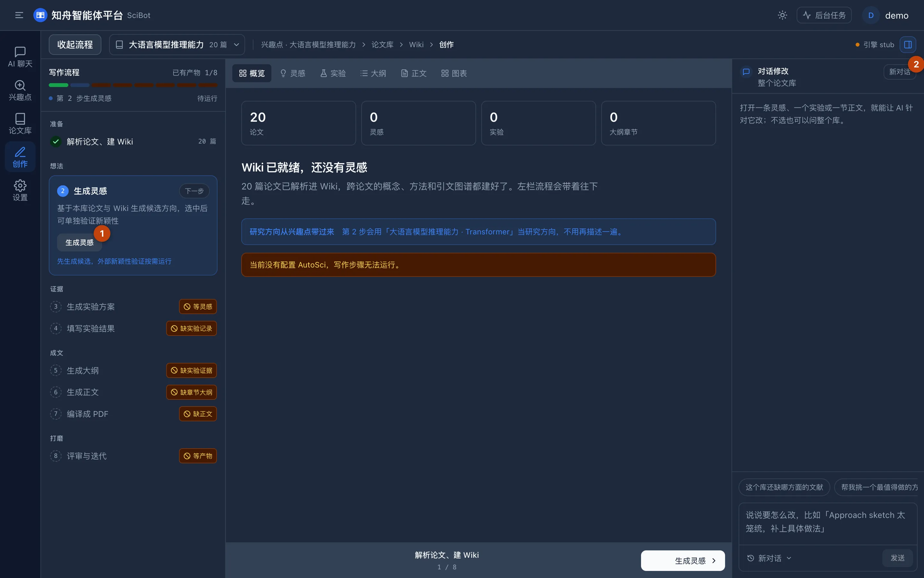Switch to the 灵感 tab
924x578 pixels.
click(x=293, y=74)
